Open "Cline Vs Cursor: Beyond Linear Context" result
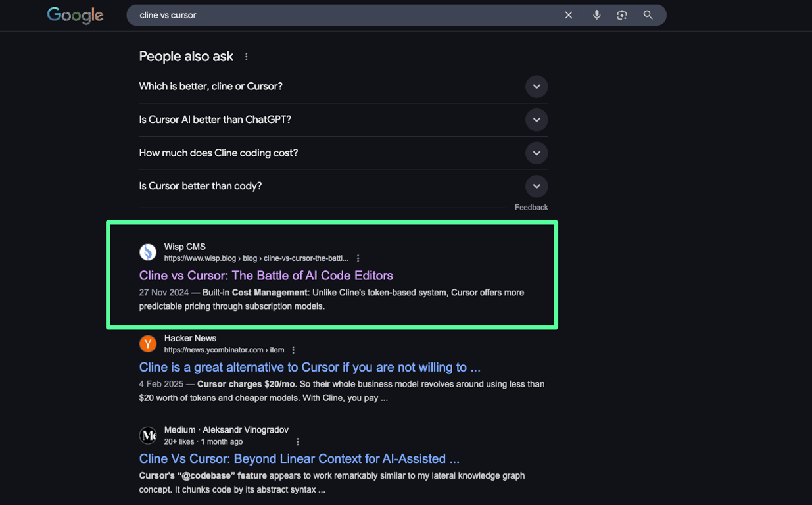812x505 pixels. tap(299, 458)
